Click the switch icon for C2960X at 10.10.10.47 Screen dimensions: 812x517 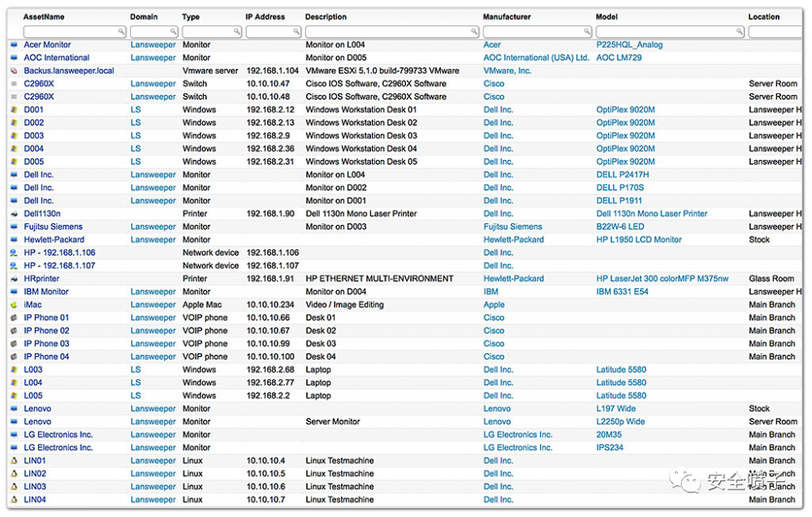tap(14, 84)
